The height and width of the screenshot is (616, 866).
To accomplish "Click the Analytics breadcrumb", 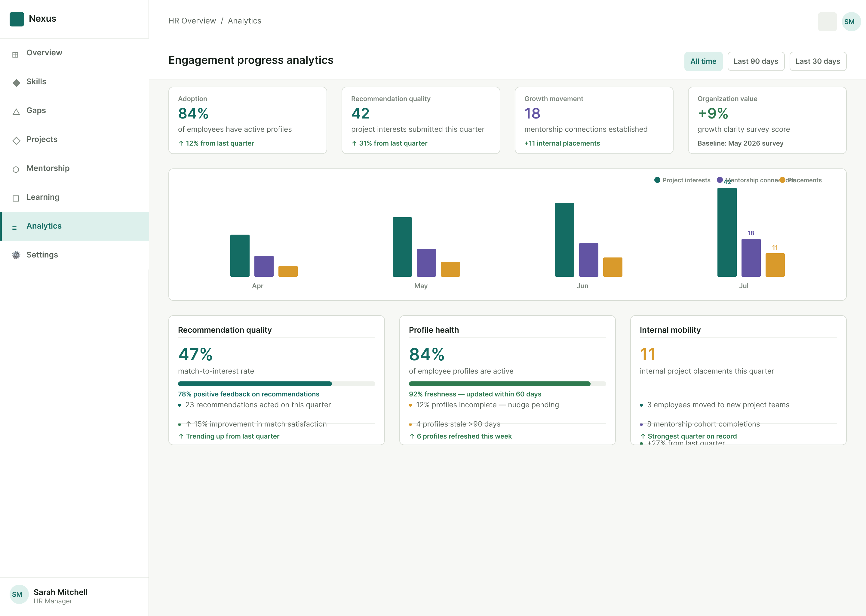I will coord(244,21).
